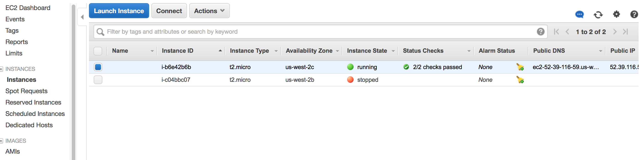Add alarm for stopped instance i-c04bbc07
Screen dimensions: 644x160
pos(520,80)
